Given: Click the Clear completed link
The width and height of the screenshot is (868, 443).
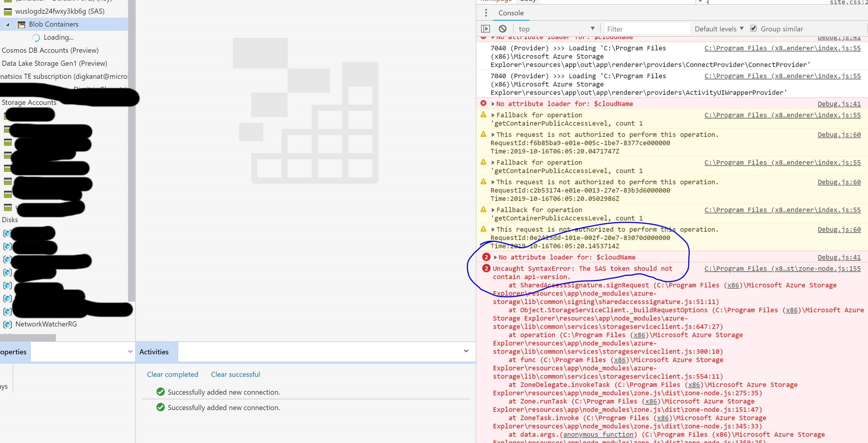Looking at the screenshot, I should [173, 374].
